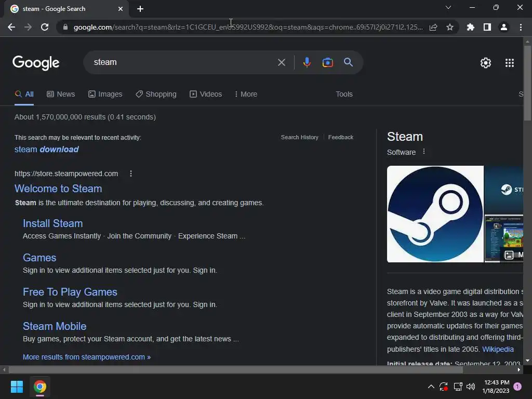Click the Chrome taskbar icon
Image resolution: width=532 pixels, height=399 pixels.
39,387
